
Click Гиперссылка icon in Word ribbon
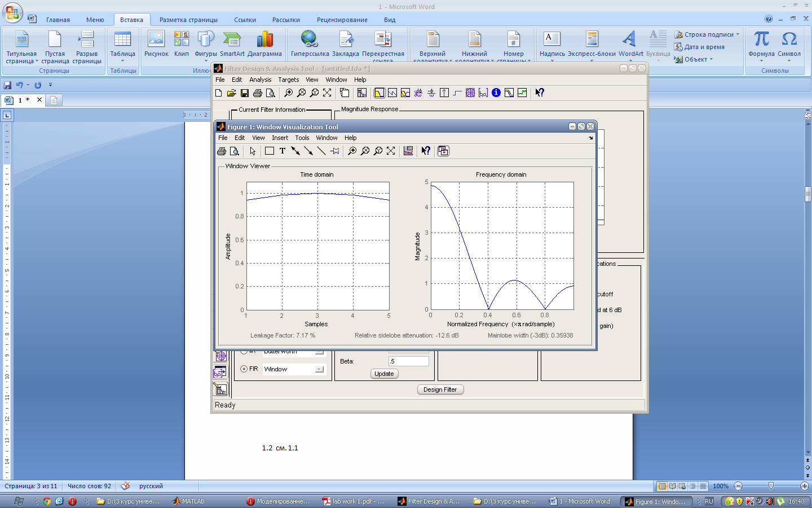310,44
